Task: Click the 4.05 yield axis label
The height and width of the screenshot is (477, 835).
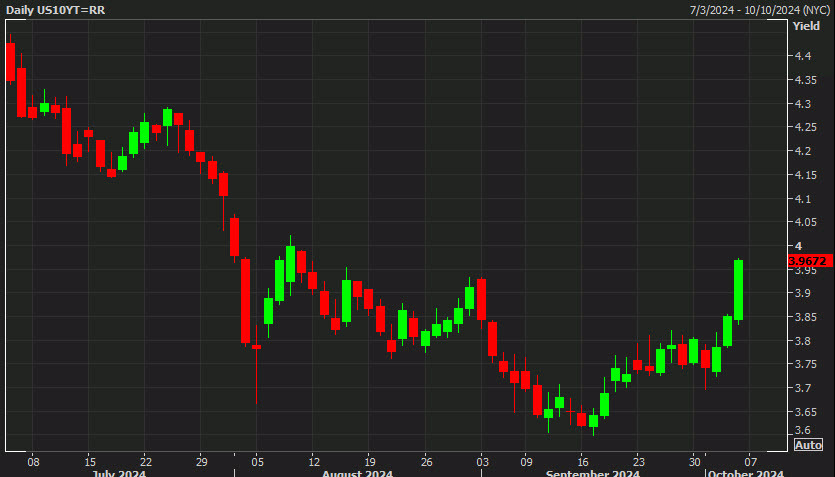Action: pos(806,222)
